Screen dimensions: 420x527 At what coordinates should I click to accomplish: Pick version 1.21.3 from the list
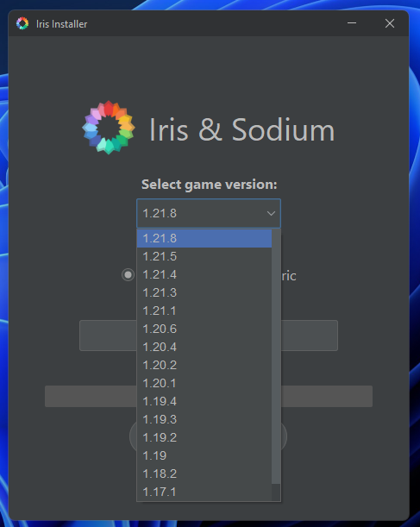click(204, 292)
